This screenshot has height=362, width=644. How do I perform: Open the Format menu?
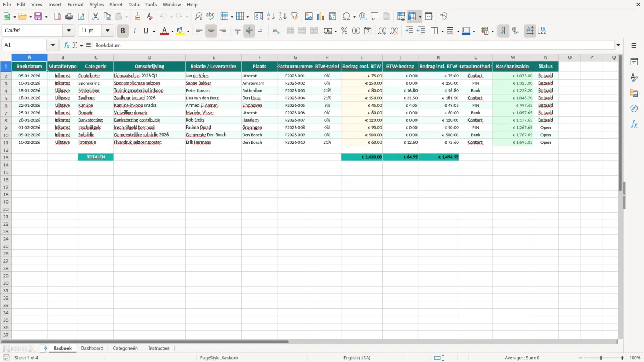point(76,4)
